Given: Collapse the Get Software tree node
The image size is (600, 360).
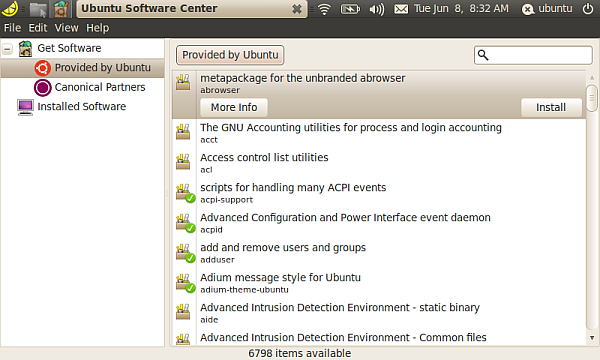Looking at the screenshot, I should [x=7, y=49].
